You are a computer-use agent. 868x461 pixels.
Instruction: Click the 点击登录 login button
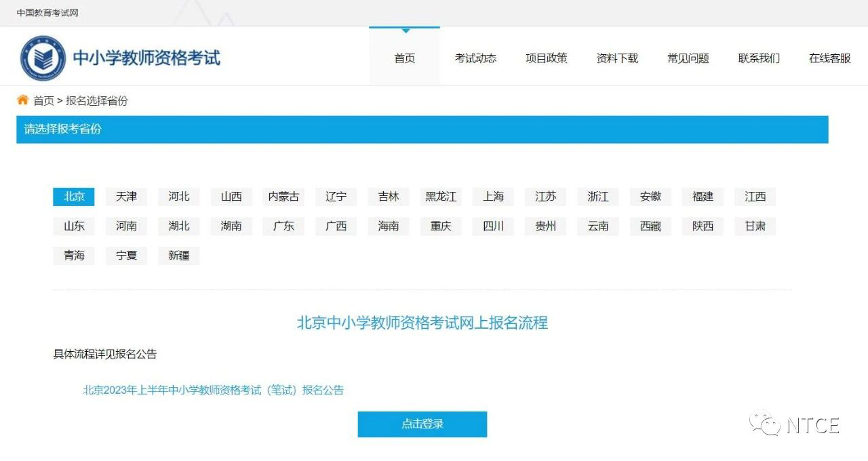(422, 424)
